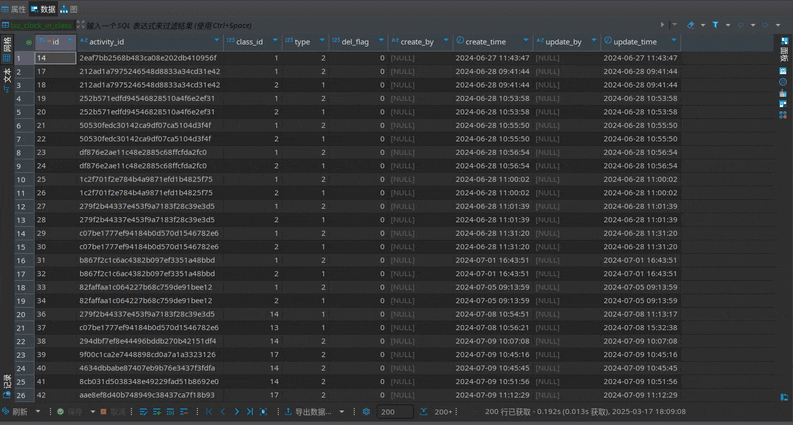Image resolution: width=793 pixels, height=425 pixels.
Task: Go to previous row with left chevron
Action: click(x=223, y=412)
